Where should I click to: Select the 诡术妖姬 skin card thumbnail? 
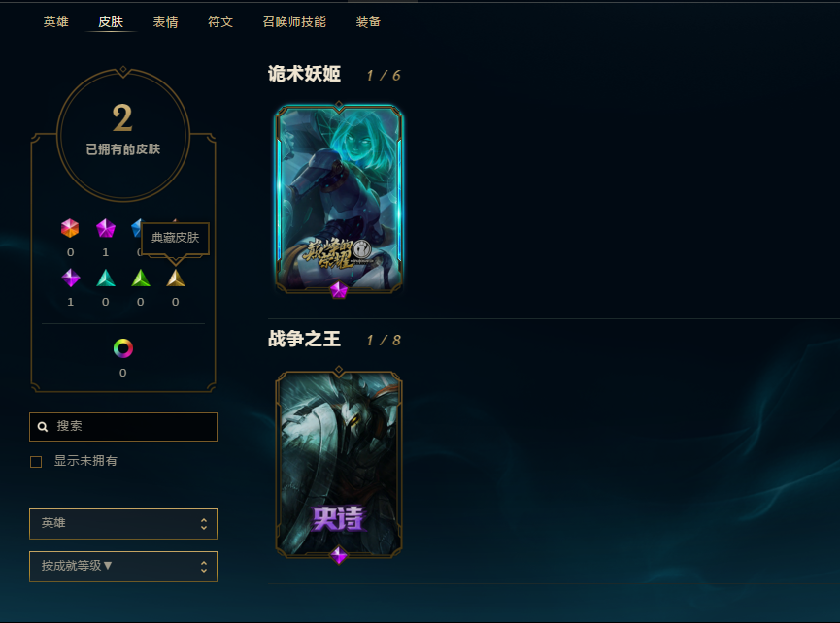pyautogui.click(x=339, y=199)
